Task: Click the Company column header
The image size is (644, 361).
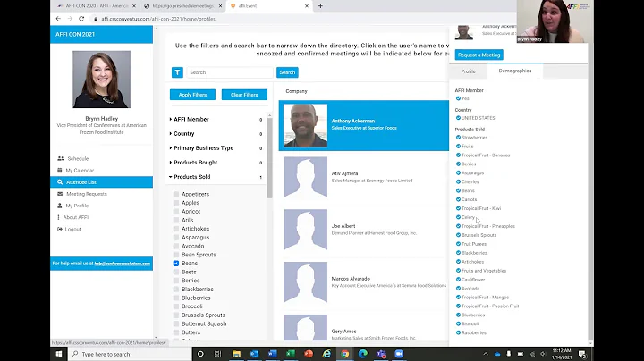Action: (297, 91)
